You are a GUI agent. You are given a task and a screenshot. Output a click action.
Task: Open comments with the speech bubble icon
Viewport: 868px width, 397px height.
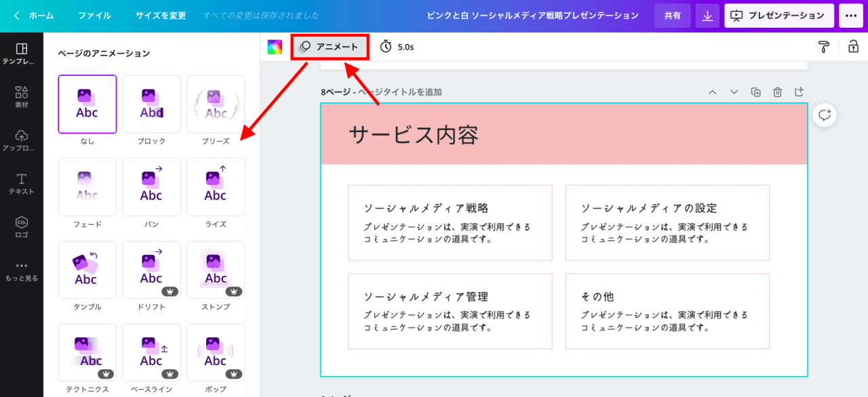coord(824,115)
